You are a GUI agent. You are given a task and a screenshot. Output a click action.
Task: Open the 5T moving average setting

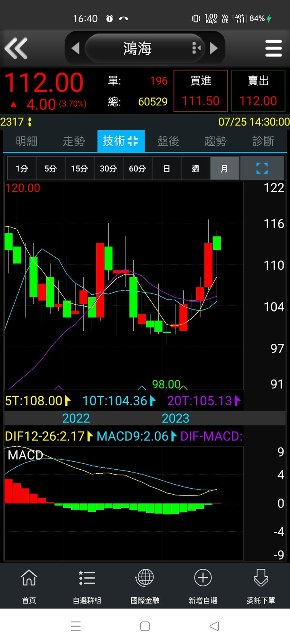[38, 400]
